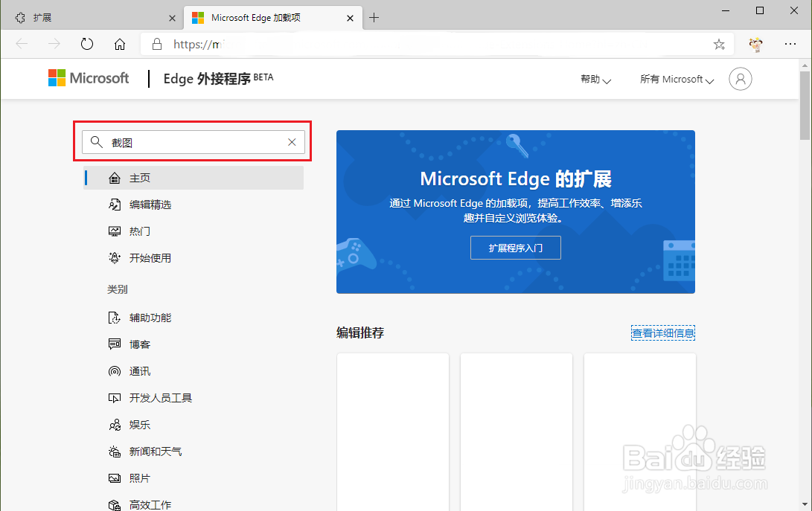Click the lock icon in address bar

157,44
